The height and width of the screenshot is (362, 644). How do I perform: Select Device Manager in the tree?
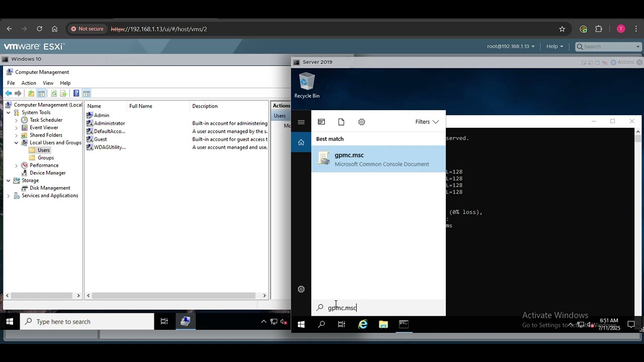pyautogui.click(x=43, y=173)
